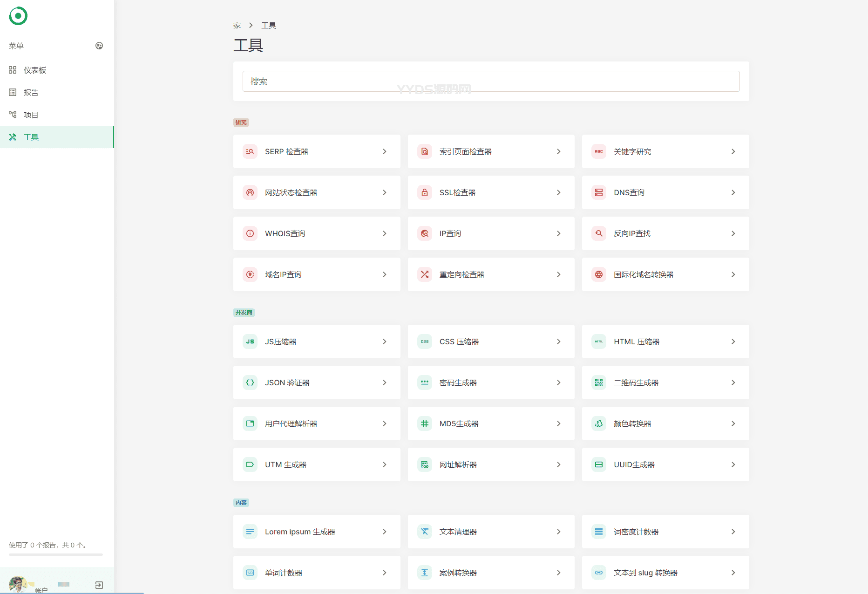Click the UTM 生成器 tag icon
Image resolution: width=868 pixels, height=594 pixels.
pyautogui.click(x=250, y=464)
